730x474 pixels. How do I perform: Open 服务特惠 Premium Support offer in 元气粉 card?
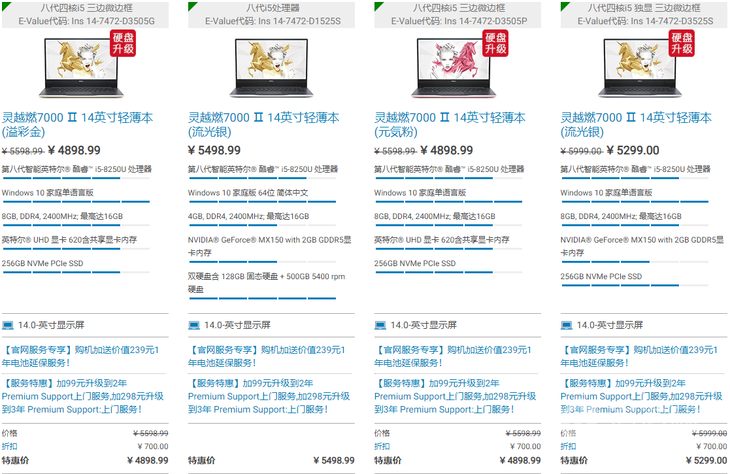click(x=455, y=396)
